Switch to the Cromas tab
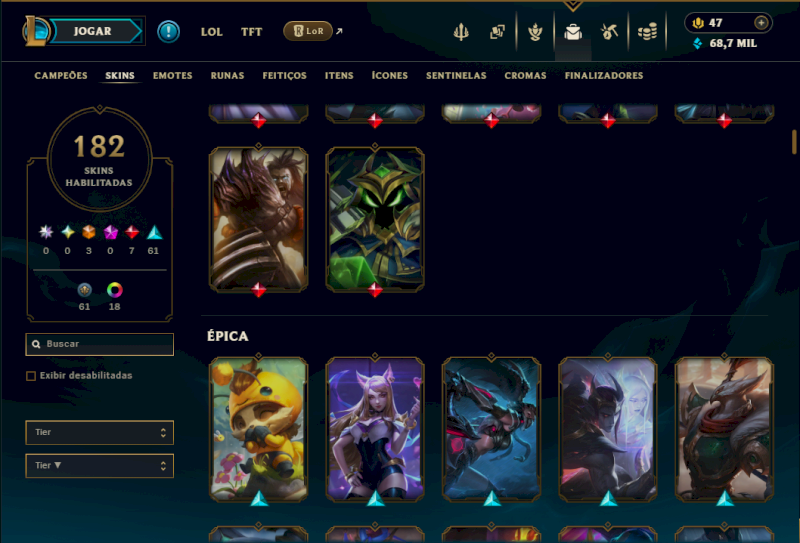This screenshot has height=543, width=800. click(525, 76)
